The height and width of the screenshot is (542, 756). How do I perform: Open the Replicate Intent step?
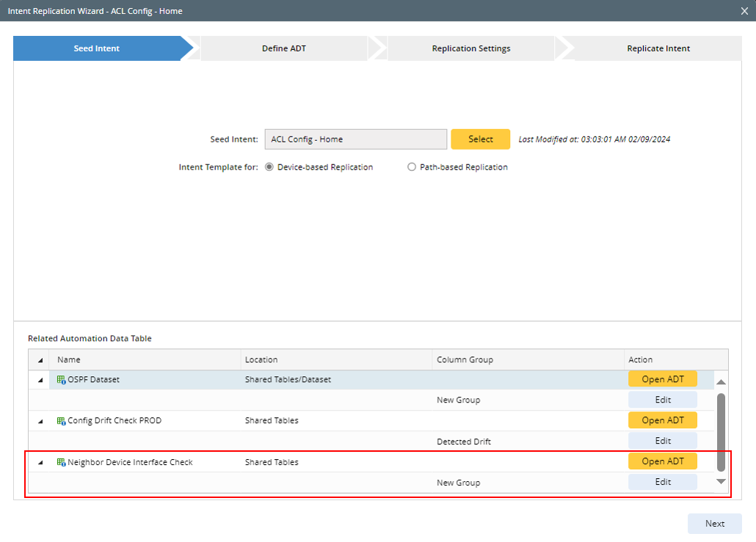pyautogui.click(x=658, y=48)
